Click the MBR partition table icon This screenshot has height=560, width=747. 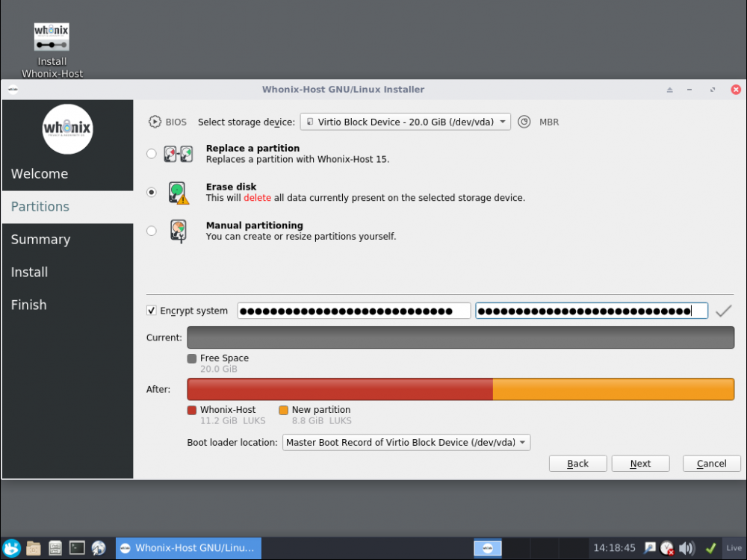click(524, 121)
